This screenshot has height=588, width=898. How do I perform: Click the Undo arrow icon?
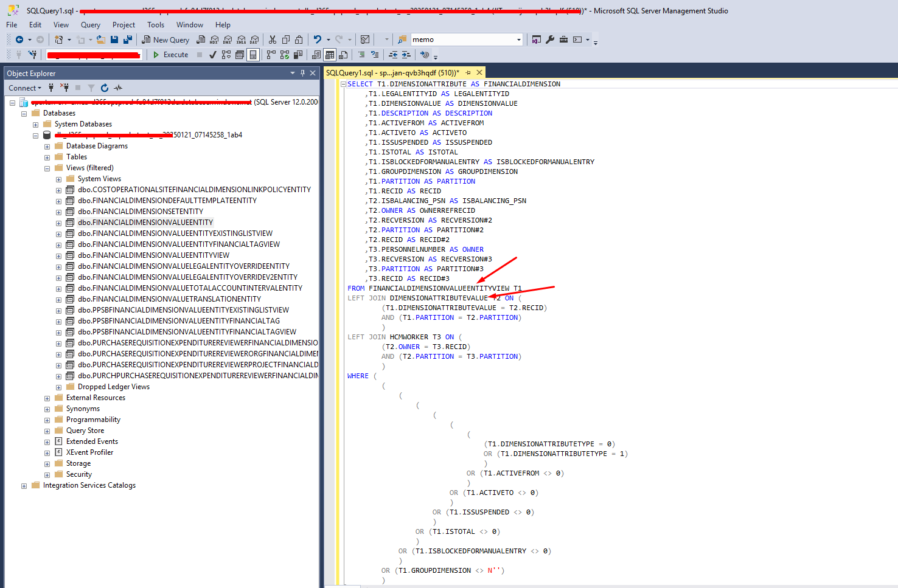tap(317, 40)
